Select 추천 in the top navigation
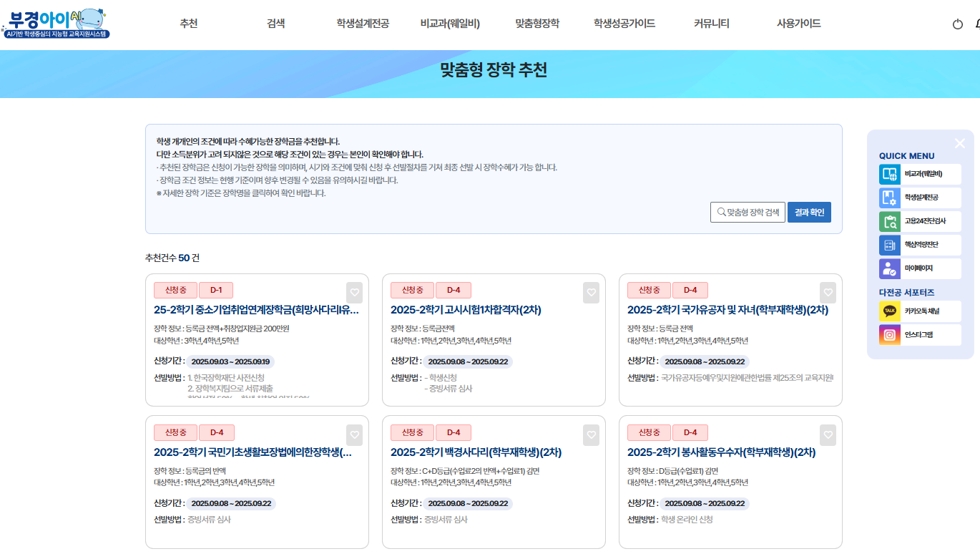 (x=189, y=24)
